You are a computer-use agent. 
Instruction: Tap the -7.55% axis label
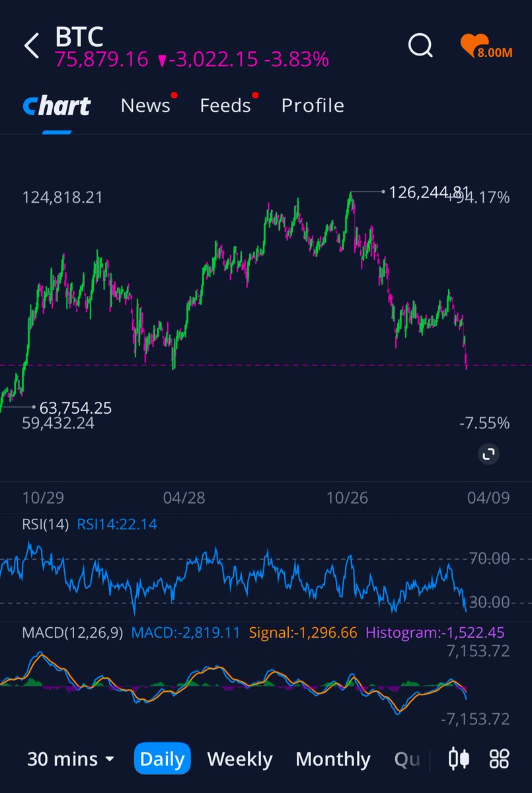tap(484, 423)
